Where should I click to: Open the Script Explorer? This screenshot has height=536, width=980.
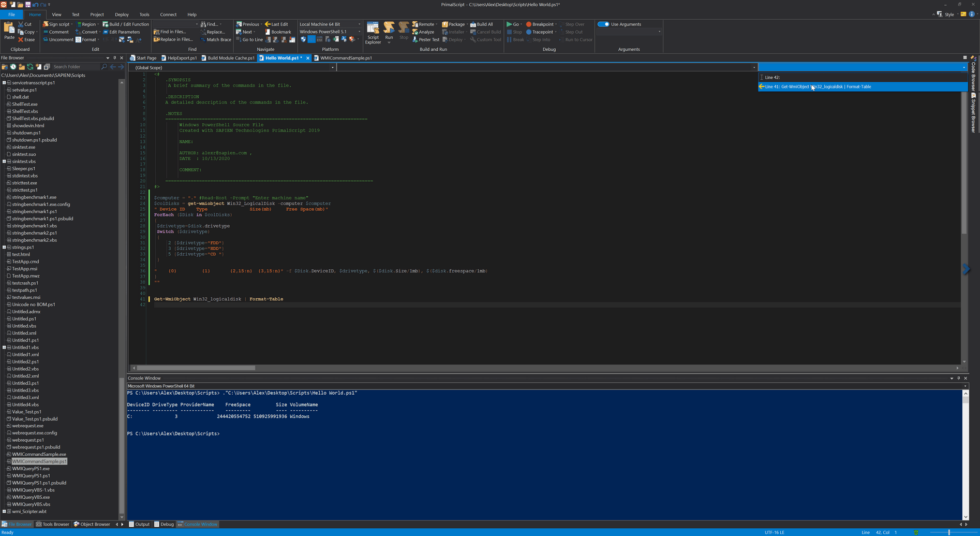point(373,32)
